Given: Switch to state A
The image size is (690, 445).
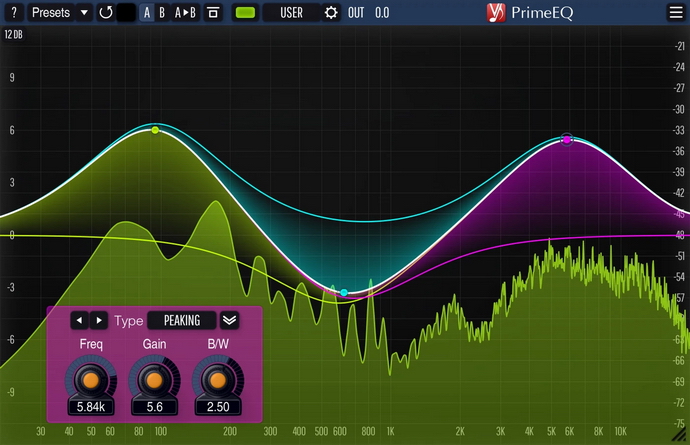Looking at the screenshot, I should pyautogui.click(x=147, y=13).
